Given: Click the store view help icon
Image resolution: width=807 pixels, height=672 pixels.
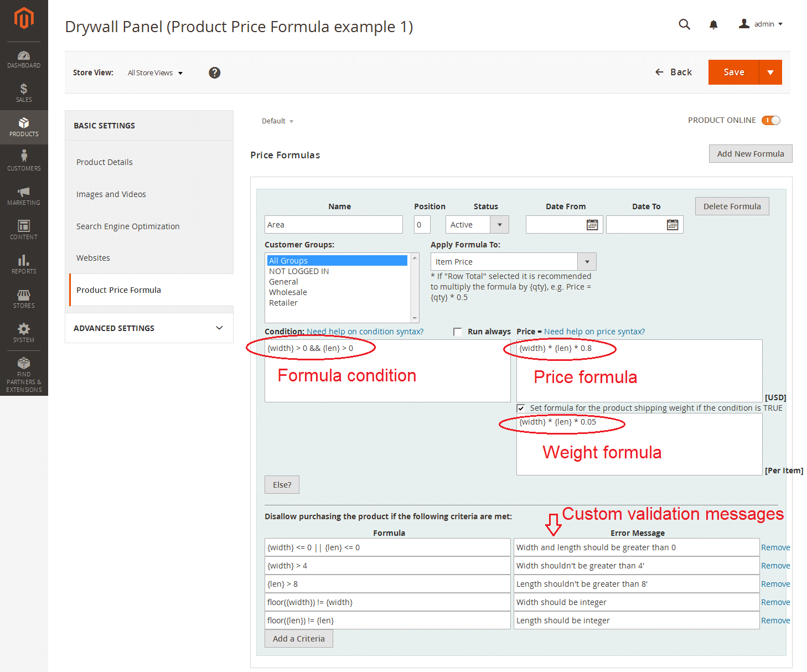Looking at the screenshot, I should coord(215,73).
